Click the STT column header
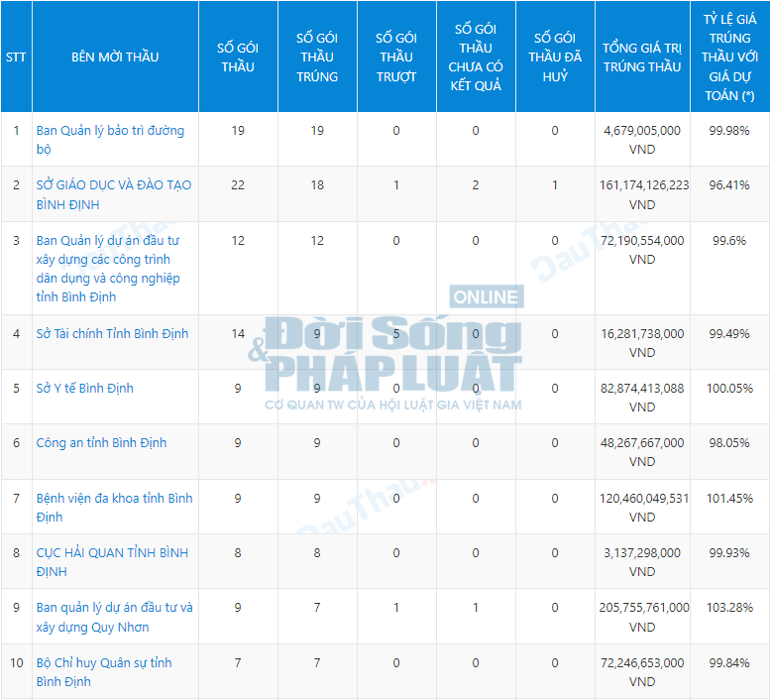The height and width of the screenshot is (700, 772). 16,57
